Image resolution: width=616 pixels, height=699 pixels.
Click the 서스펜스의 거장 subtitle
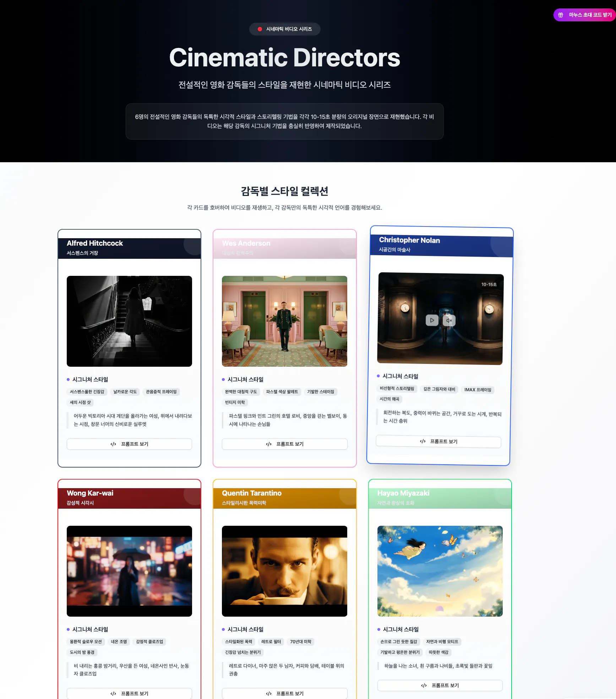point(82,253)
